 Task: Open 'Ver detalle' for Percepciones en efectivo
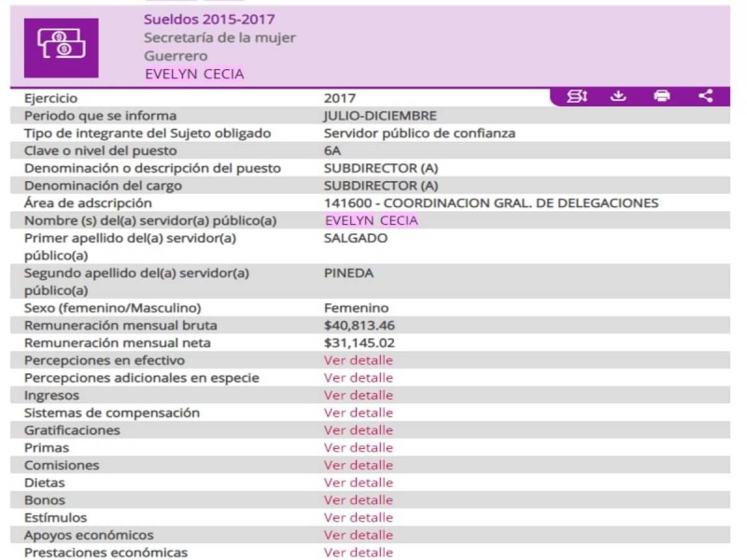pyautogui.click(x=359, y=360)
